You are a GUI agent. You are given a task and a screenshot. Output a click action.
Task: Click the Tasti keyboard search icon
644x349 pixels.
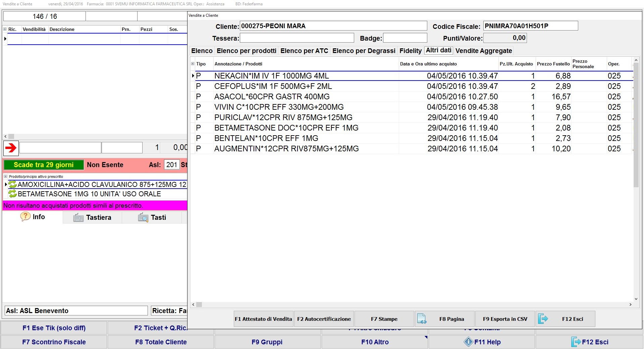point(143,218)
